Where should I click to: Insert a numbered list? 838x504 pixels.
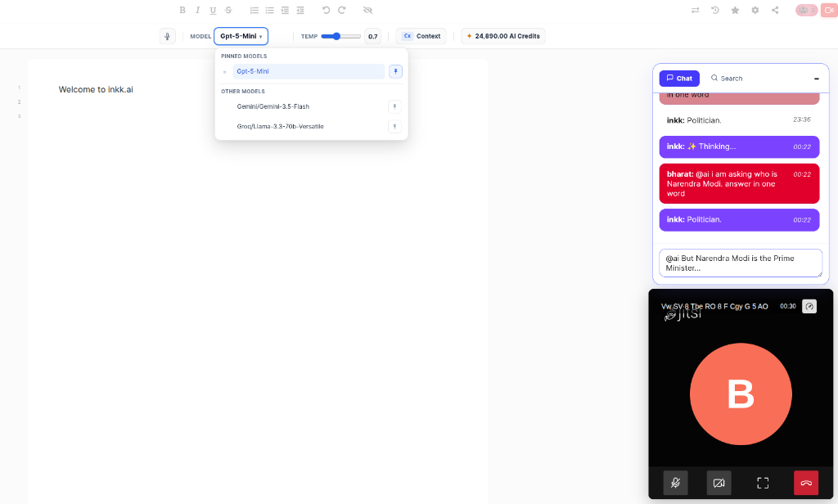pos(255,10)
